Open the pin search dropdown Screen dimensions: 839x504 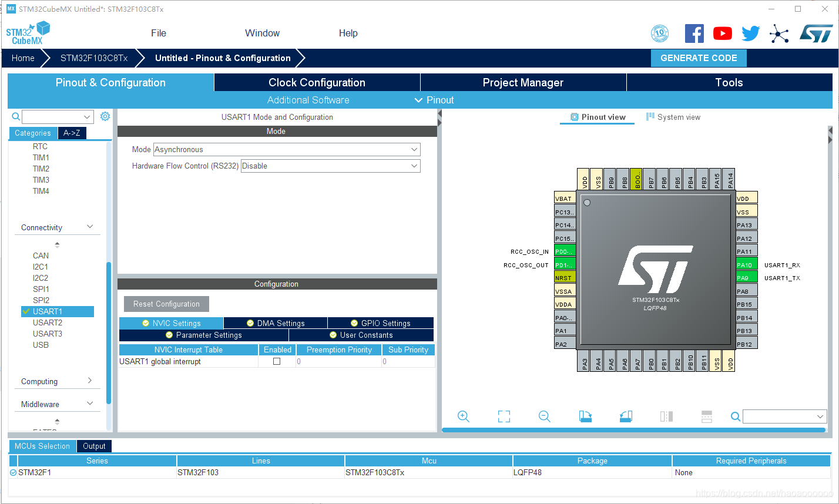(x=821, y=416)
